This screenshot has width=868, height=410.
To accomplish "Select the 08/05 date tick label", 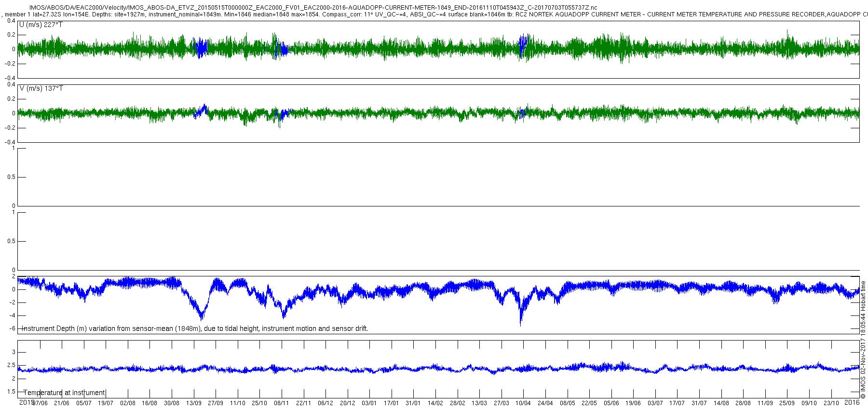I will point(568,403).
